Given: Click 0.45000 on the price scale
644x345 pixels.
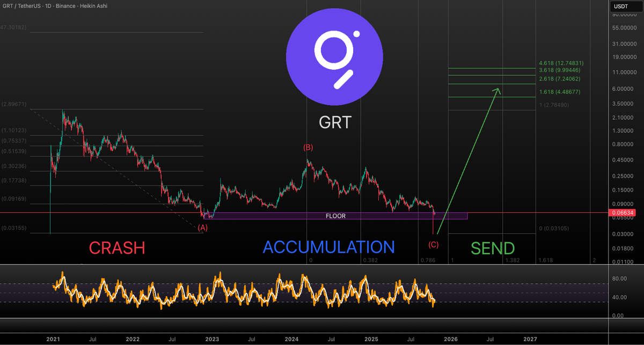Looking at the screenshot, I should click(x=624, y=160).
